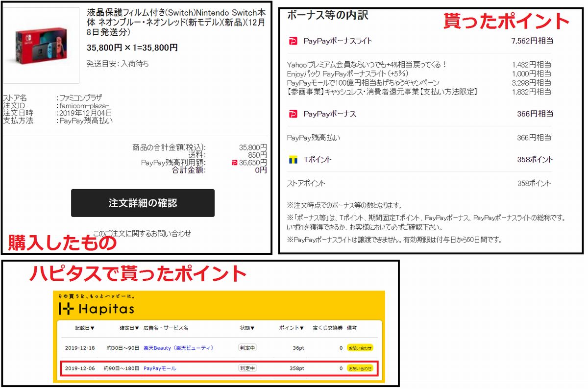Image resolution: width=588 pixels, height=389 pixels.
Task: Click the note starting ※注文時点でのボーナス等
Action: pyautogui.click(x=344, y=205)
